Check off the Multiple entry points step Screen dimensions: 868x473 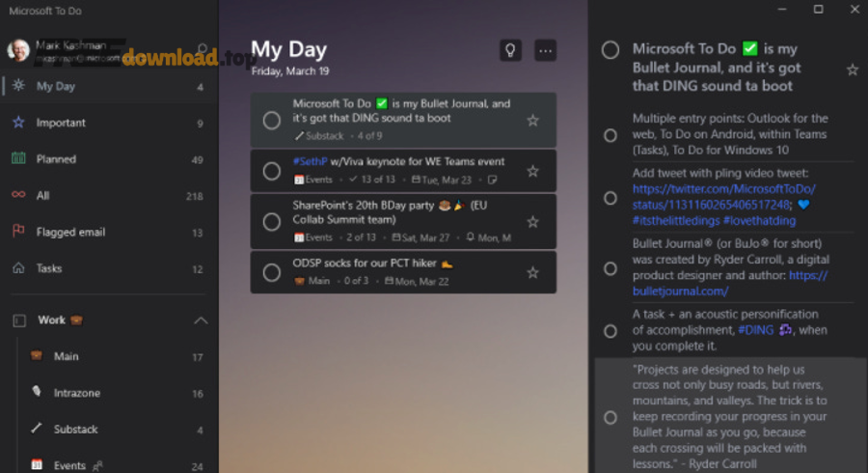610,136
